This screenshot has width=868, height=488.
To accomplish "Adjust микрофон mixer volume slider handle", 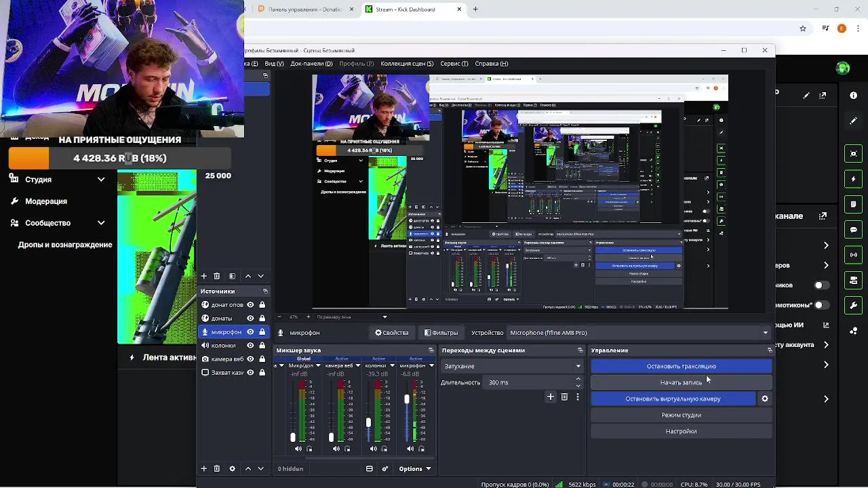I will (x=407, y=399).
